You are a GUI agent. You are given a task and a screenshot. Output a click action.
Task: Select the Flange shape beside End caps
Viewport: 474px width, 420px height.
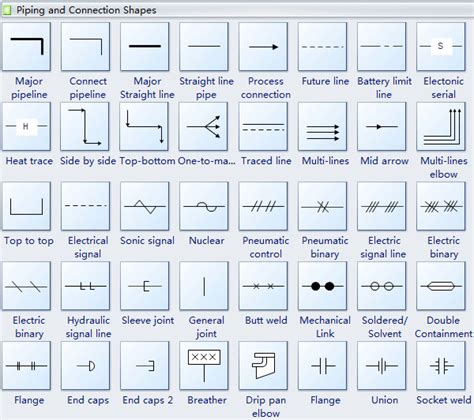click(27, 366)
